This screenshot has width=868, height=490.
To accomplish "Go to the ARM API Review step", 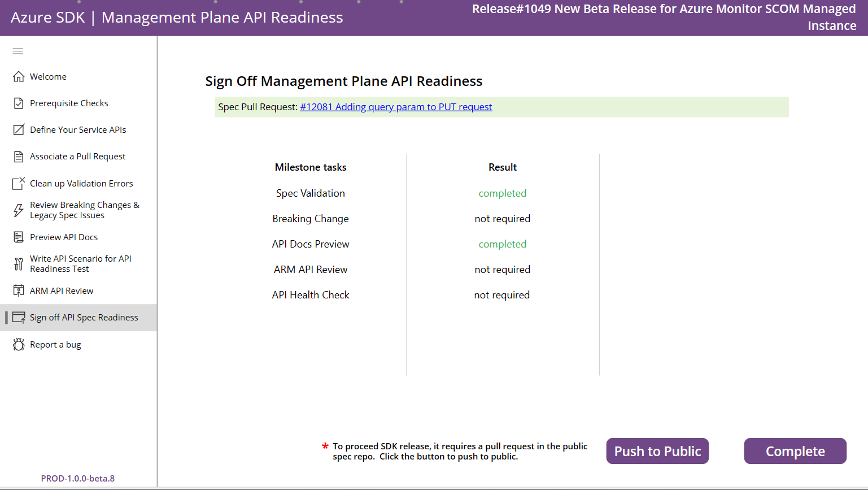I will (62, 290).
